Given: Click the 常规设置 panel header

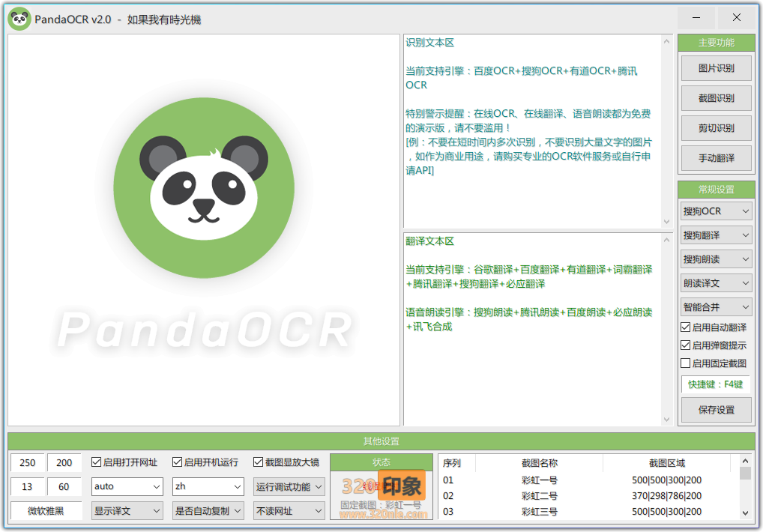Looking at the screenshot, I should pyautogui.click(x=716, y=190).
